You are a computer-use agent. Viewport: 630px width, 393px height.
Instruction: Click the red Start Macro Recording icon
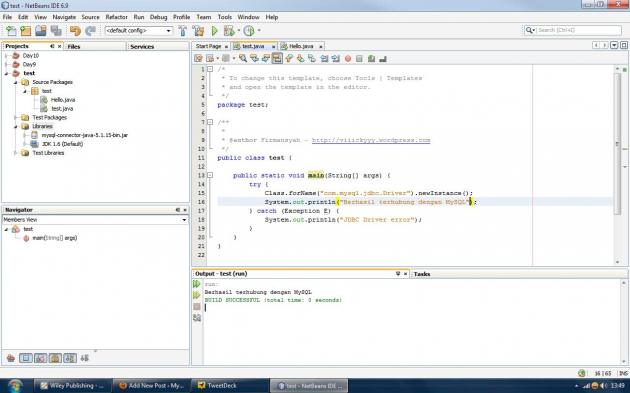348,59
